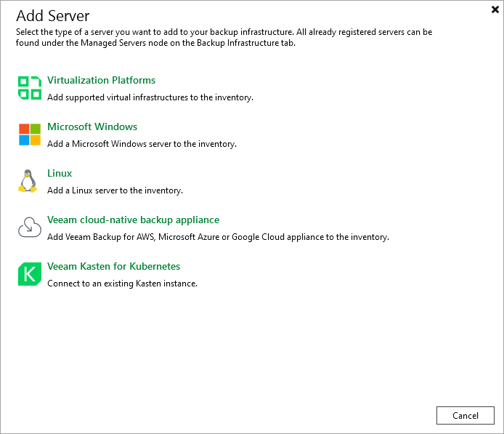Click the green Kasten K icon
This screenshot has height=434, width=504.
(x=30, y=274)
